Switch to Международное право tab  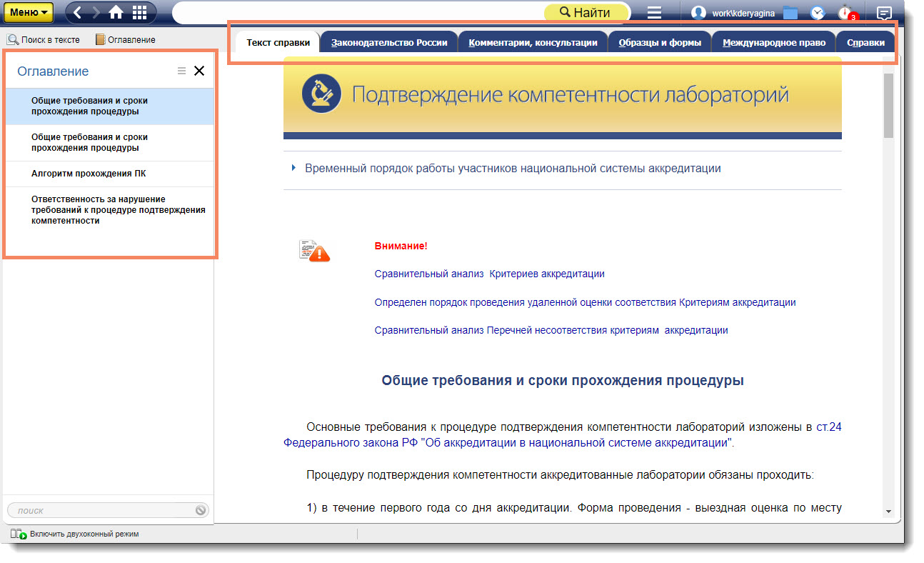(774, 42)
